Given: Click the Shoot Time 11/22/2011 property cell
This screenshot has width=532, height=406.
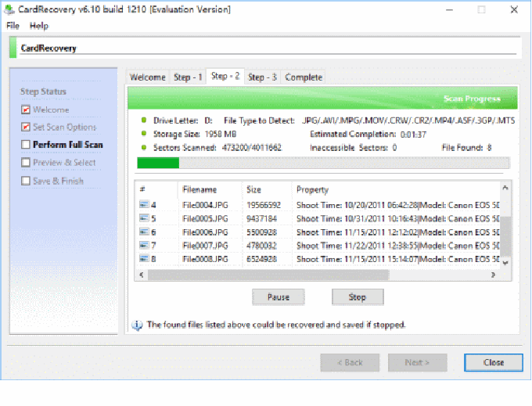Looking at the screenshot, I should tap(398, 245).
